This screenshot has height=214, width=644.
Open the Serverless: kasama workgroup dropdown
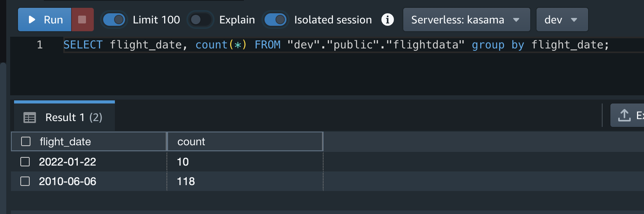(x=466, y=20)
